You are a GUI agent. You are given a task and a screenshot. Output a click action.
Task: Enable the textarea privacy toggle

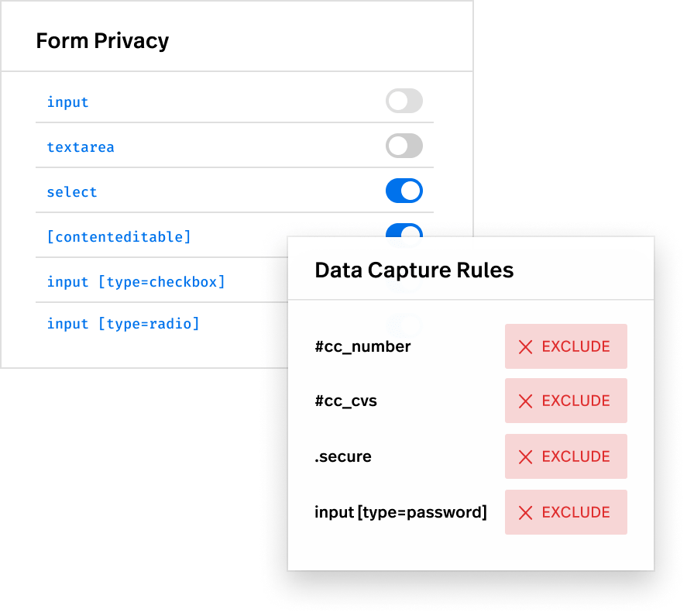click(404, 146)
